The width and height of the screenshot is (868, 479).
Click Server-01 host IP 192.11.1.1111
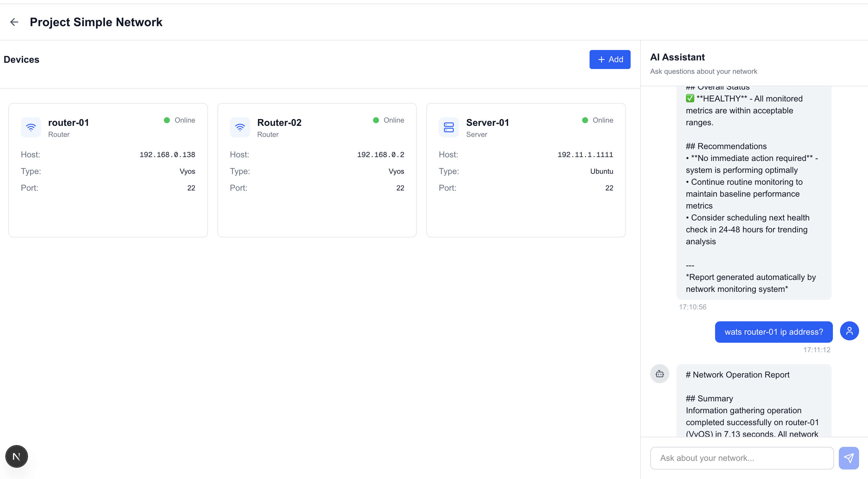[585, 155]
